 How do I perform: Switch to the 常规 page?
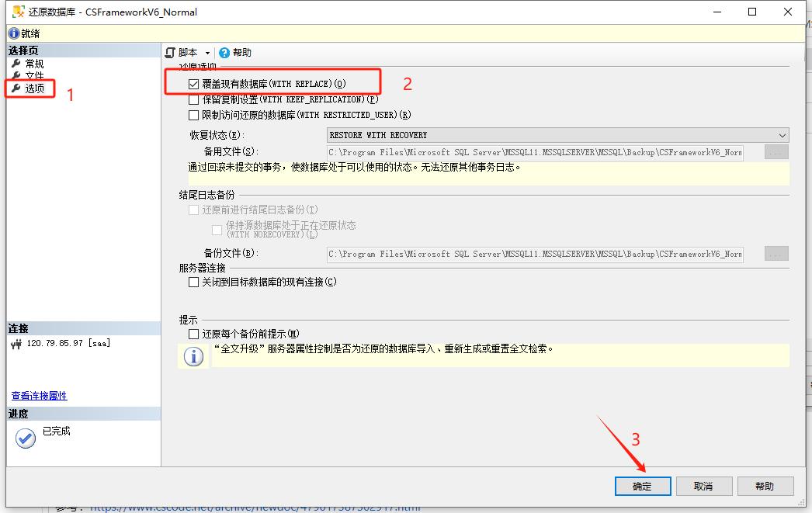coord(34,63)
